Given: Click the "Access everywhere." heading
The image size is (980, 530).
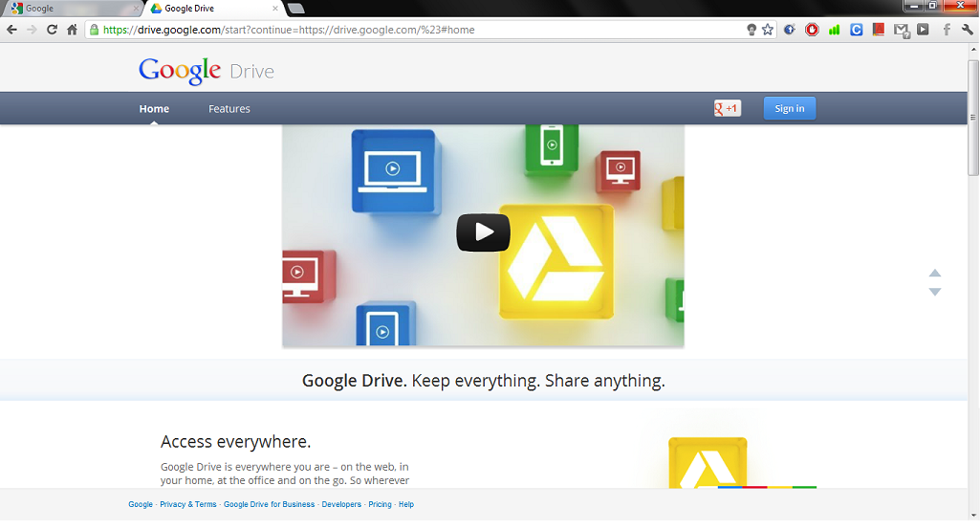Looking at the screenshot, I should tap(235, 442).
